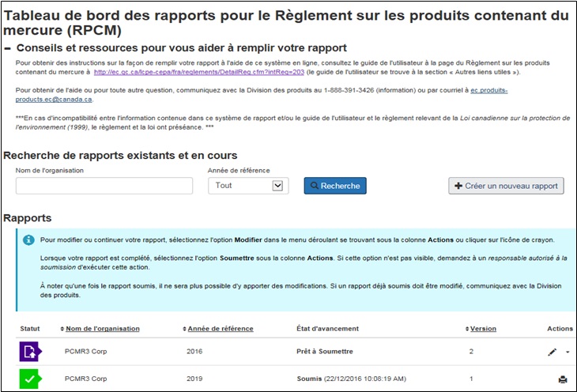Click the blue info icon in the notice box
Viewport: 577px width, 392px height.
tap(28, 239)
